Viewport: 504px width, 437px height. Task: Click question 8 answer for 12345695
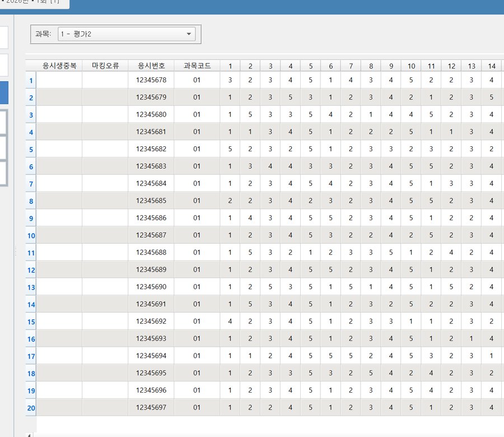pos(371,373)
